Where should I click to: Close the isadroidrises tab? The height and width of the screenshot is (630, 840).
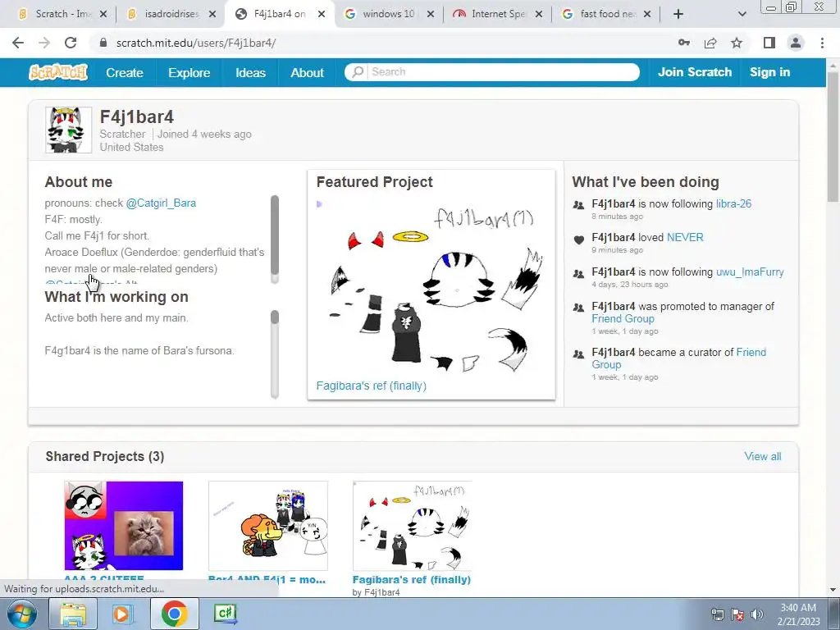click(212, 14)
